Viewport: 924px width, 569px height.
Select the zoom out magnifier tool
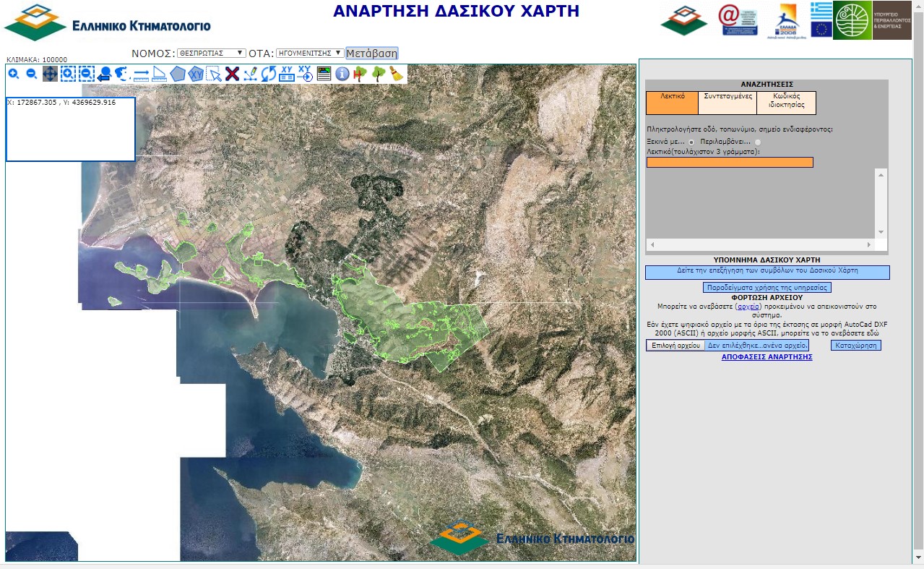click(x=32, y=74)
